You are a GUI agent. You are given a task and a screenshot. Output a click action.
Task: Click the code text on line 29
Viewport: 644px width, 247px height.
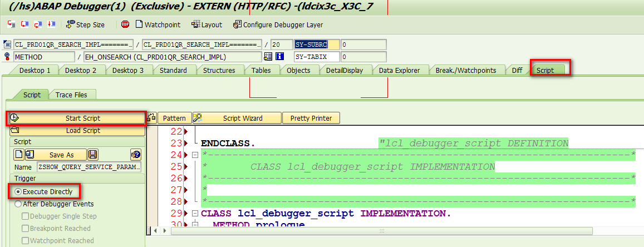click(x=326, y=214)
